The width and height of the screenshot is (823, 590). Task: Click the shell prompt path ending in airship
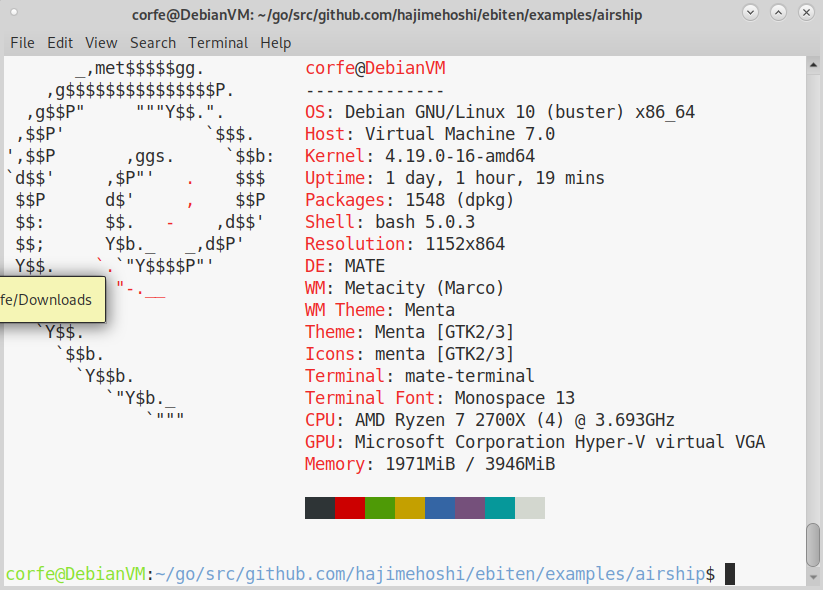pos(430,574)
